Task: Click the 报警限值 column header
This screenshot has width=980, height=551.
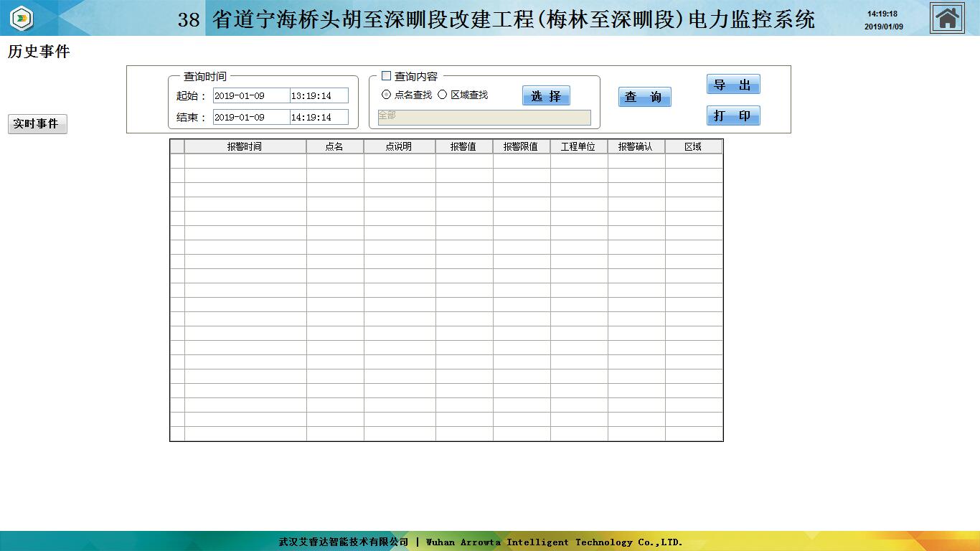Action: [x=521, y=146]
